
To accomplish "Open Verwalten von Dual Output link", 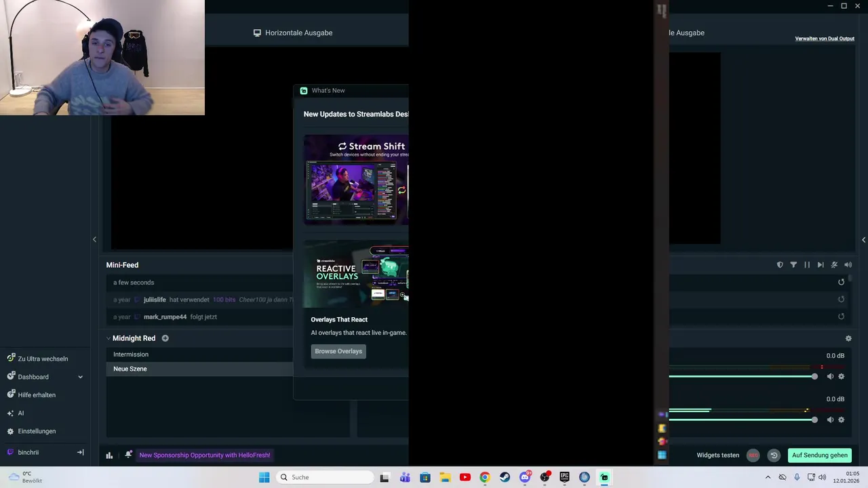I will point(825,39).
